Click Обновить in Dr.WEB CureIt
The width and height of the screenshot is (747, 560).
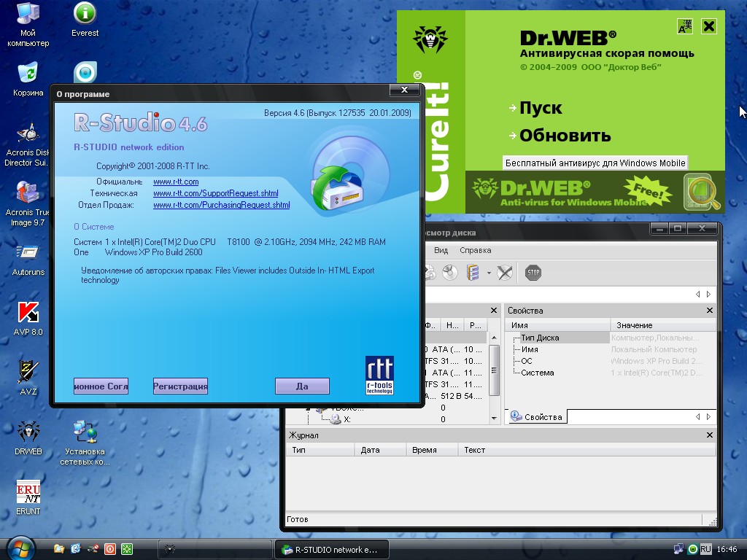[565, 136]
